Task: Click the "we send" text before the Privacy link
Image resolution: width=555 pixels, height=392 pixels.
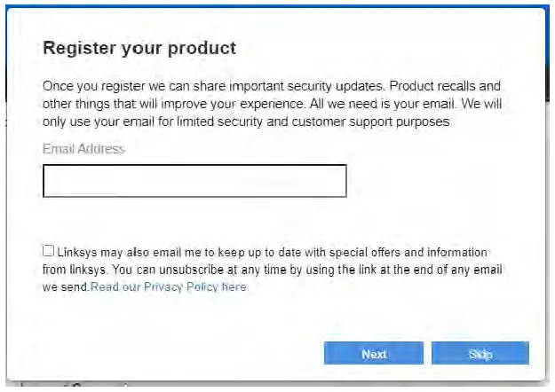Action: [66, 287]
